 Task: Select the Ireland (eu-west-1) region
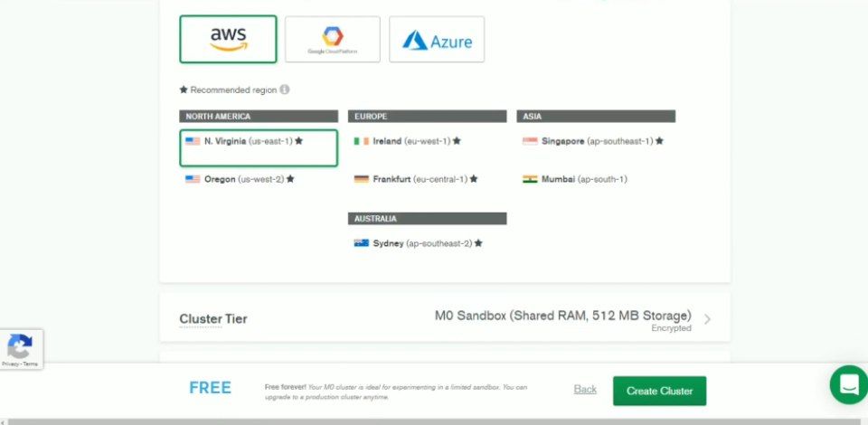[x=408, y=141]
